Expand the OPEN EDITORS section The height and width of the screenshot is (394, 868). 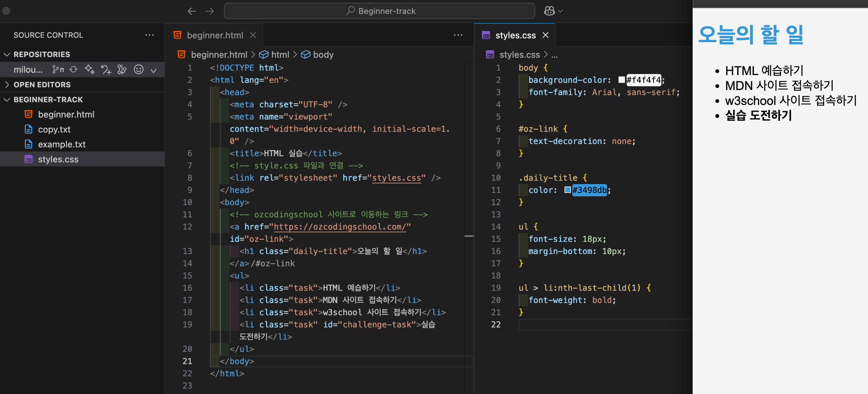[7, 85]
